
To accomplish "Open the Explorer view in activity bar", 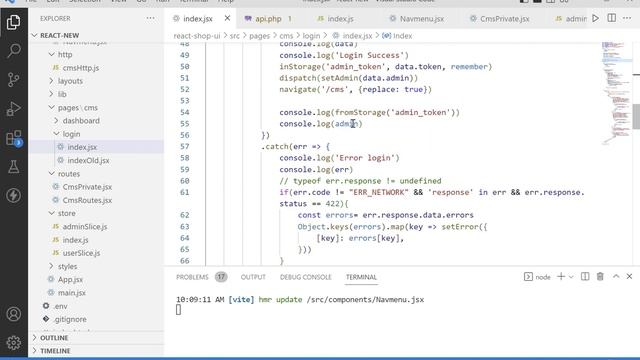I will 13,22.
